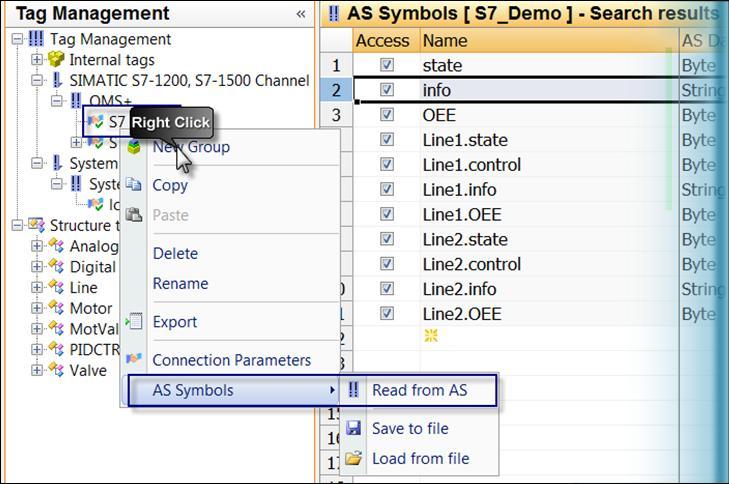Click the MotVal structure type icon
The height and width of the screenshot is (484, 729).
point(56,329)
